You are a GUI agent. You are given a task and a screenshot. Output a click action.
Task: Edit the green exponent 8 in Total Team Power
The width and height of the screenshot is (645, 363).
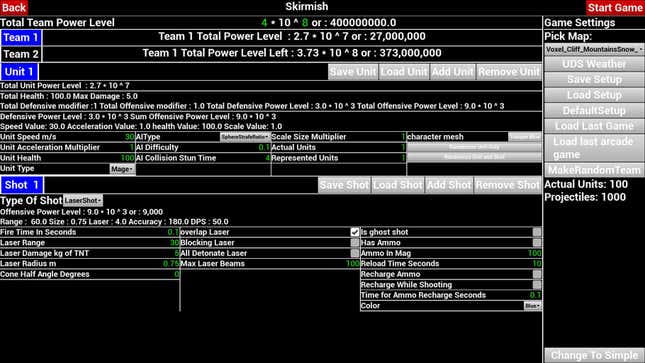click(x=305, y=23)
